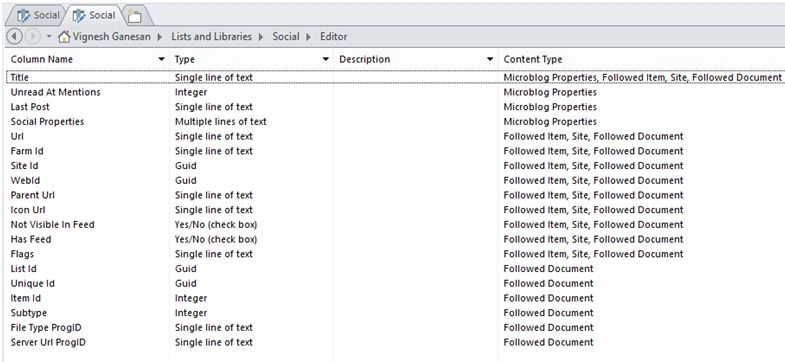The width and height of the screenshot is (785, 362).
Task: Click content type cell of Flags row
Action: pos(593,254)
